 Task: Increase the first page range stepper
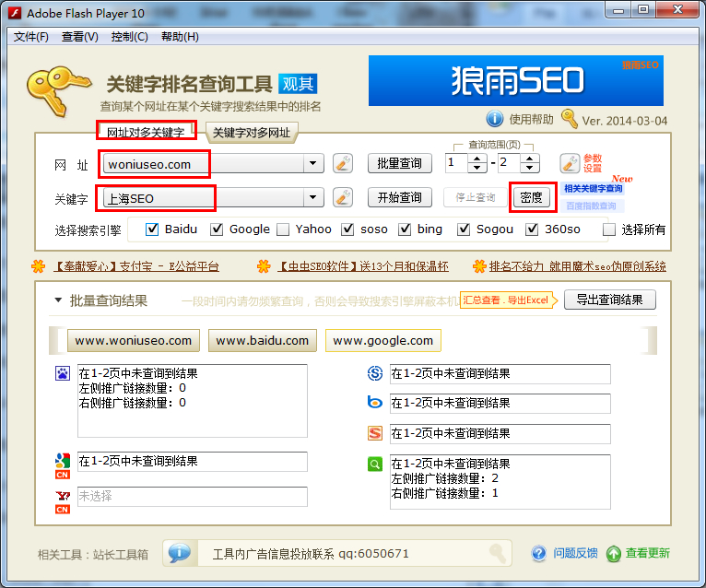coord(477,159)
